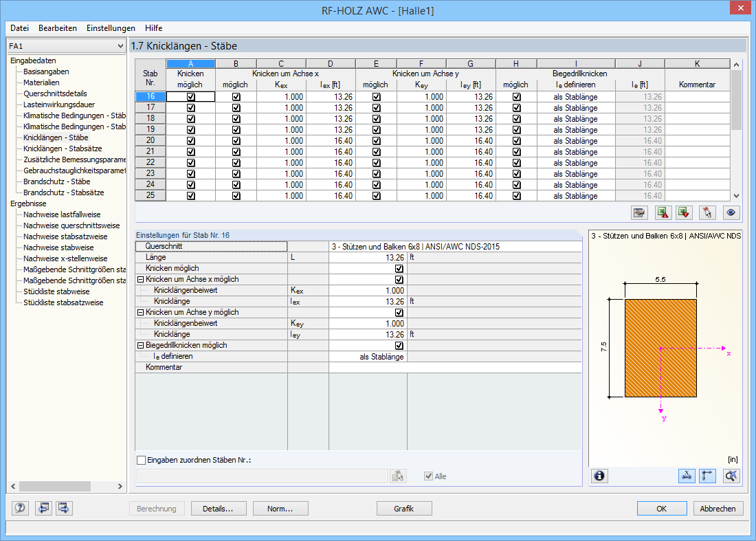Uncheck Biegedrillknicken möglich setting
Image resolution: width=756 pixels, height=541 pixels.
point(399,346)
